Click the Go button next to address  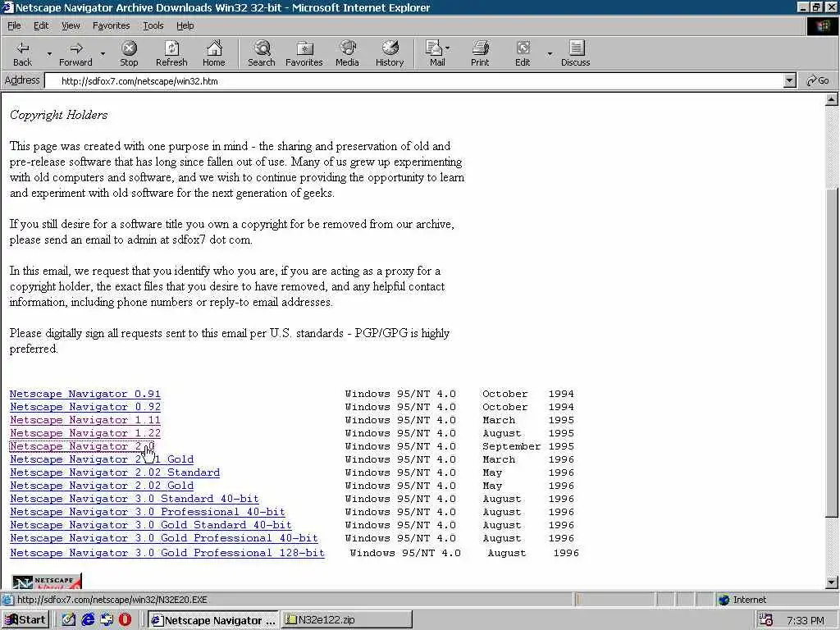(818, 81)
